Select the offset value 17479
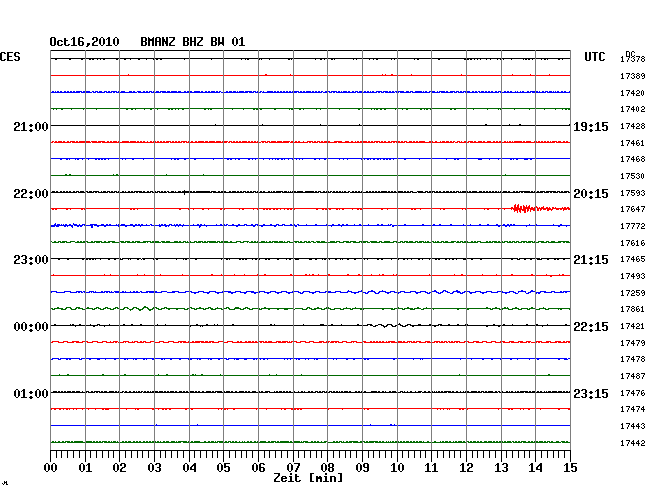 pyautogui.click(x=633, y=343)
